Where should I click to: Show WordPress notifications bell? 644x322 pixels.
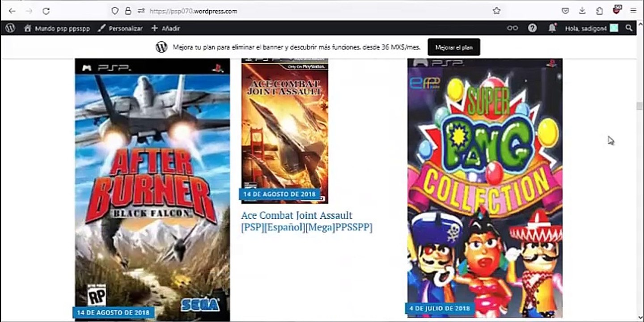[x=552, y=28]
